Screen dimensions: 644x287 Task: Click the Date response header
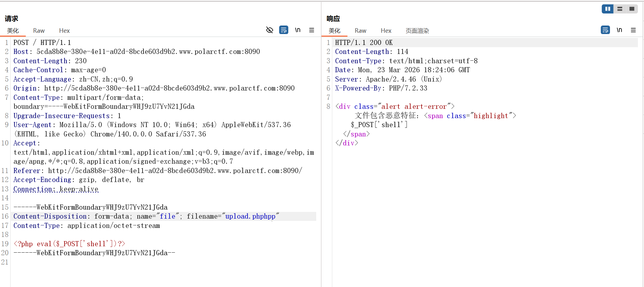click(403, 70)
